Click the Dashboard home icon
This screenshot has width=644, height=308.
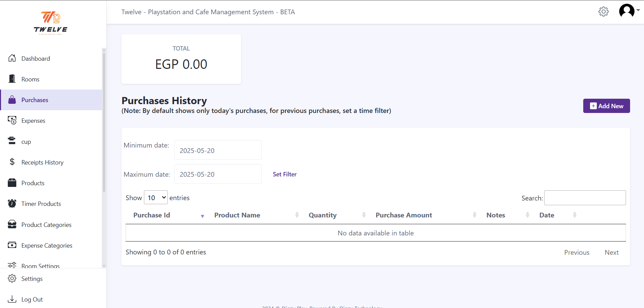[x=12, y=58]
